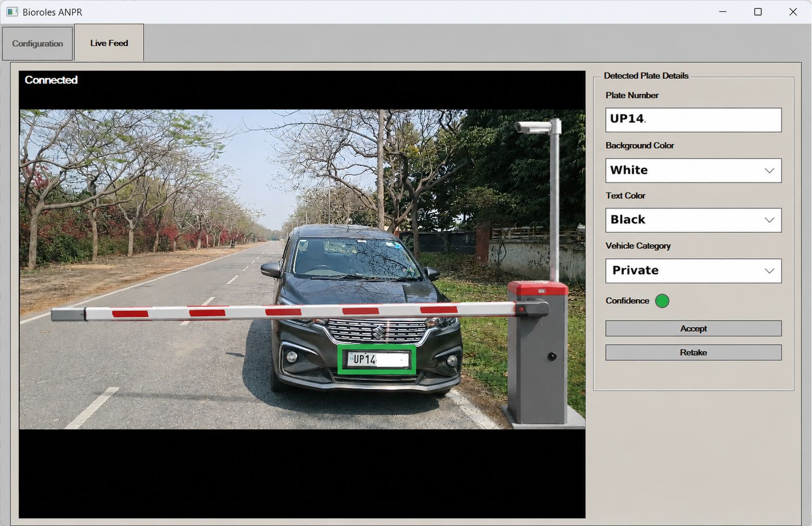This screenshot has width=812, height=526.
Task: Click the Connected status text
Action: (51, 80)
